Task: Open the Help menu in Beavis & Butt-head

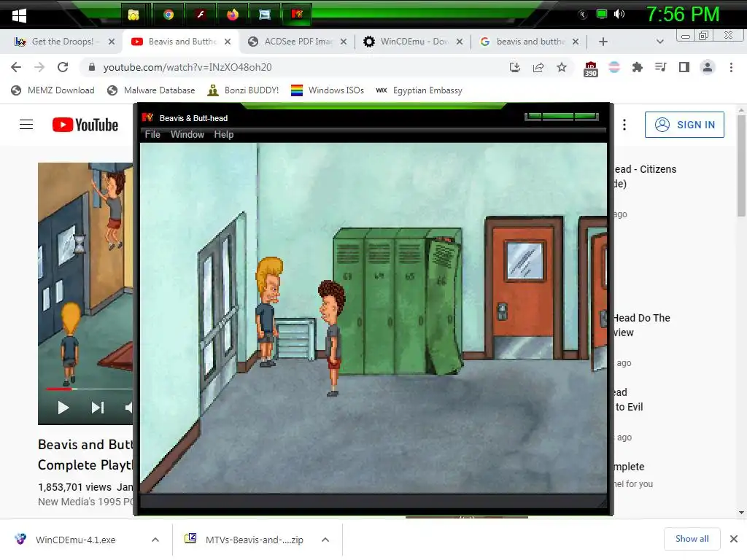Action: click(x=223, y=135)
